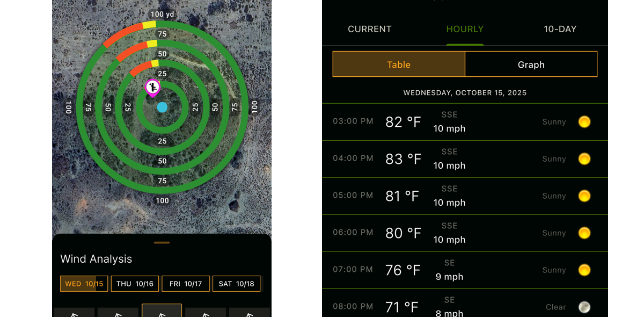This screenshot has width=644, height=317.
Task: Open the CURRENT weather tab
Action: (x=370, y=29)
